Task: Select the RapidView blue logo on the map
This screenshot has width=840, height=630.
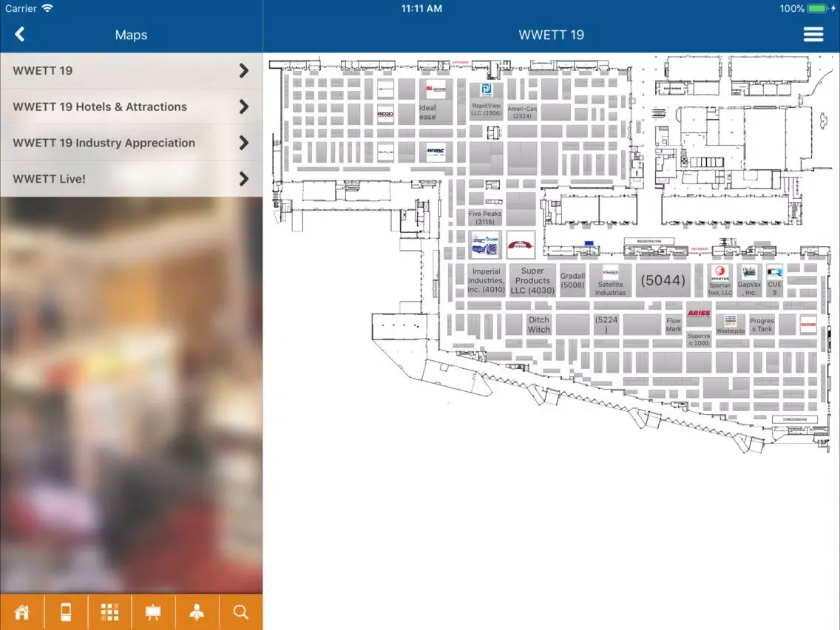Action: click(487, 90)
